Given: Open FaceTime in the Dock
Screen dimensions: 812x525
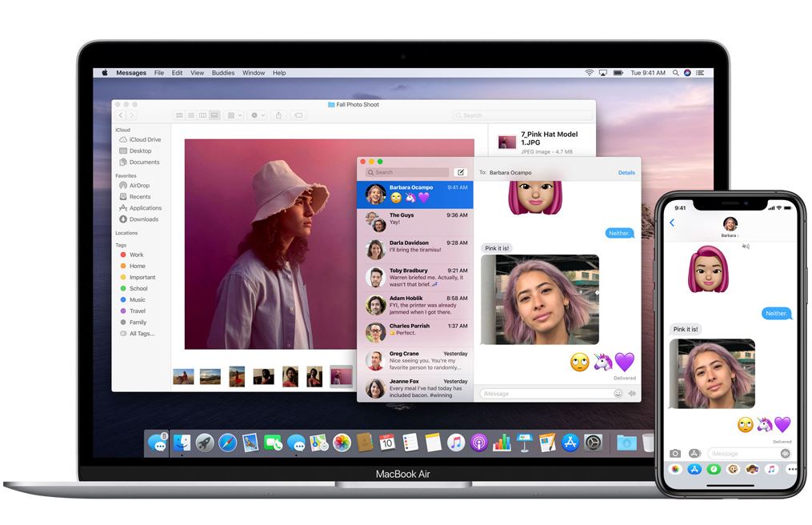Looking at the screenshot, I should pyautogui.click(x=273, y=443).
